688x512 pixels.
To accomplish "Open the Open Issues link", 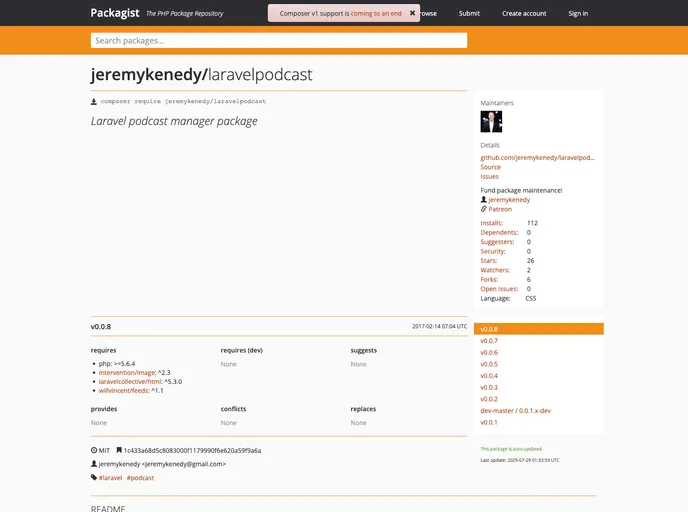I will click(499, 289).
